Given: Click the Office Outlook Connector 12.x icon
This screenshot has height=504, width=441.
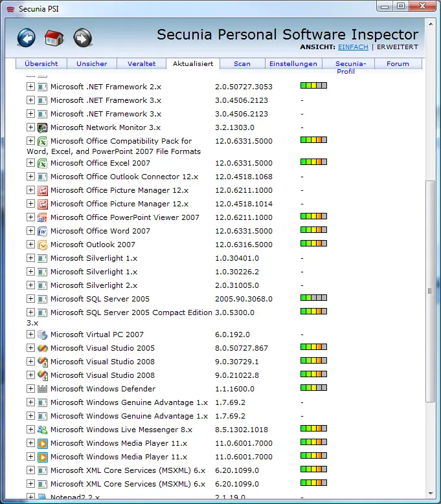Looking at the screenshot, I should click(43, 177).
